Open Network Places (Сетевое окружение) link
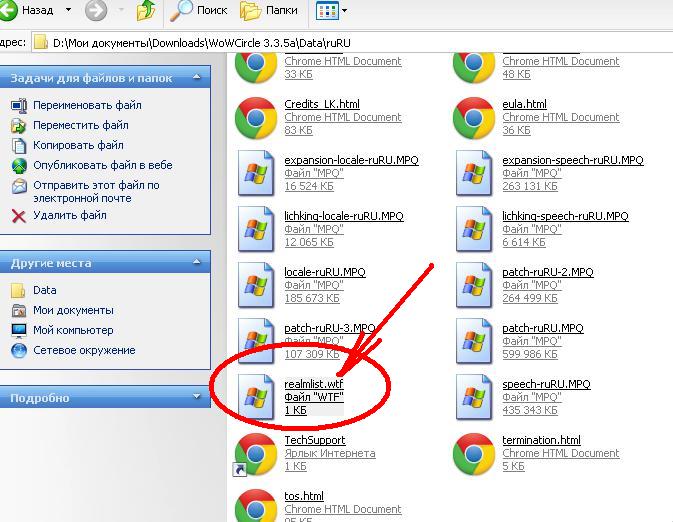Screen dimensions: 673x522 tap(84, 350)
